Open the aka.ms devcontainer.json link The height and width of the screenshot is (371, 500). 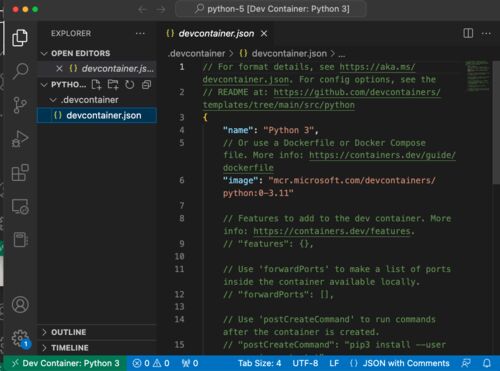(377, 67)
